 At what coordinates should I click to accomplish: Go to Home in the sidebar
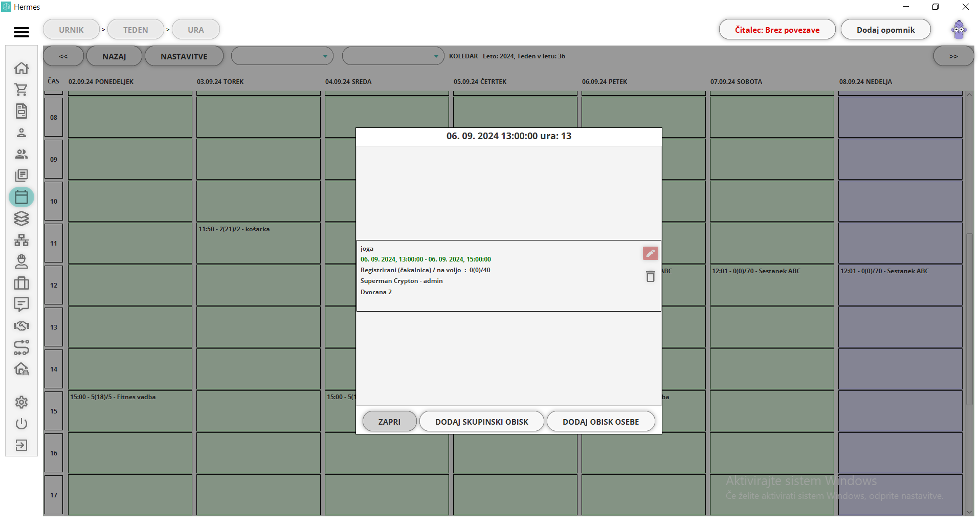coord(21,68)
